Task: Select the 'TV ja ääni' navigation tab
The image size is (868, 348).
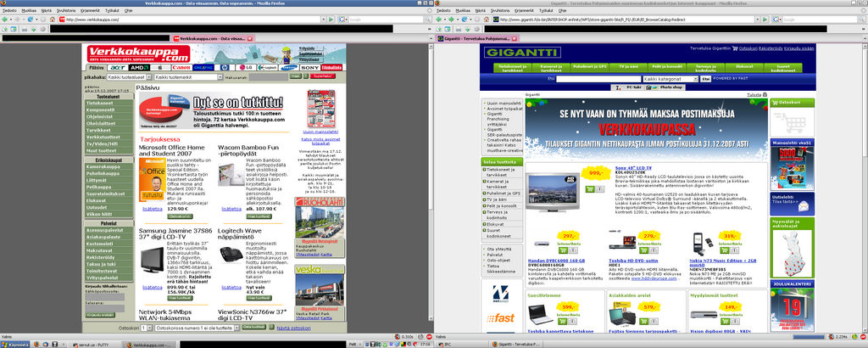Action: point(628,66)
